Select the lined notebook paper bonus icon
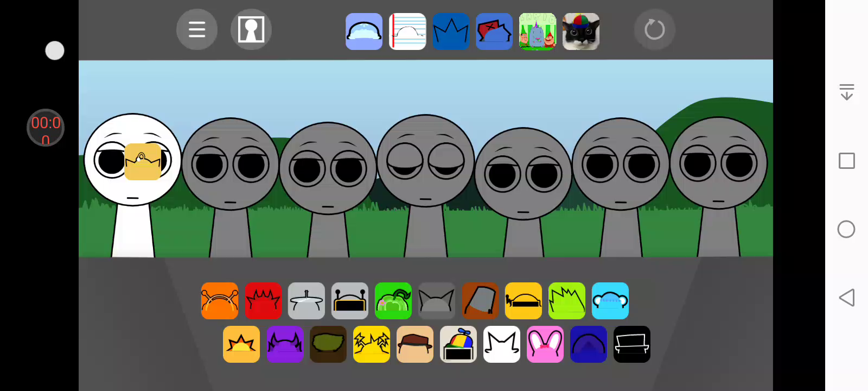Image resolution: width=868 pixels, height=391 pixels. pyautogui.click(x=407, y=31)
